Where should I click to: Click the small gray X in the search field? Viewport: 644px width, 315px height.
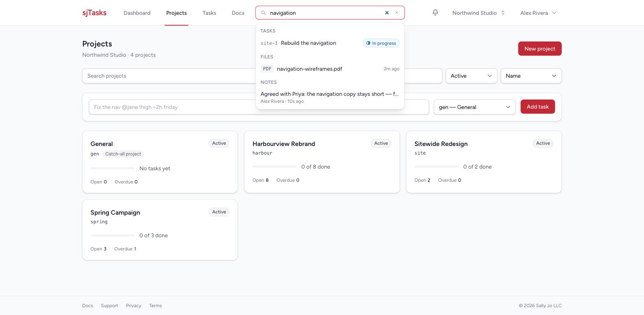pos(397,13)
